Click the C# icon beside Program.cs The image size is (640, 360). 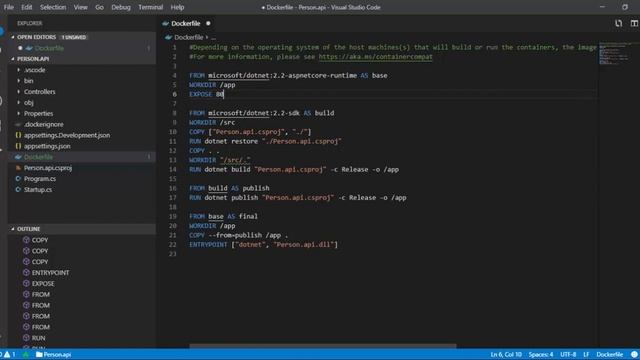pyautogui.click(x=18, y=179)
